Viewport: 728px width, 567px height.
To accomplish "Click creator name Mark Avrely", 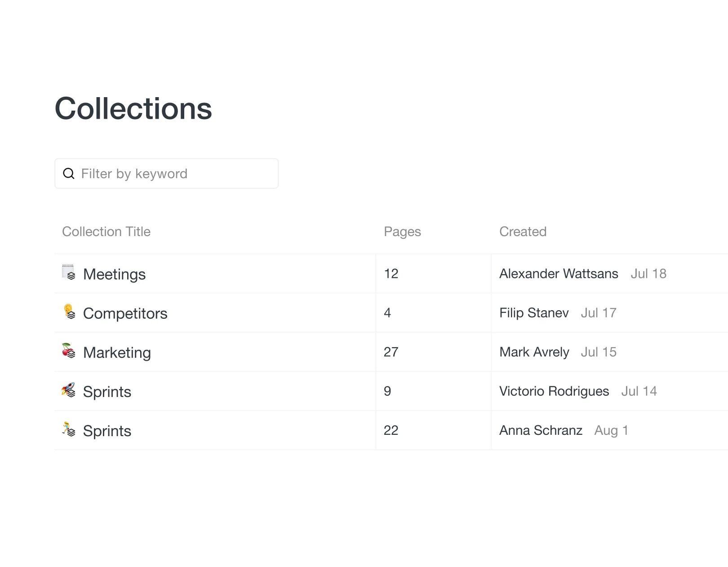I will (x=534, y=352).
